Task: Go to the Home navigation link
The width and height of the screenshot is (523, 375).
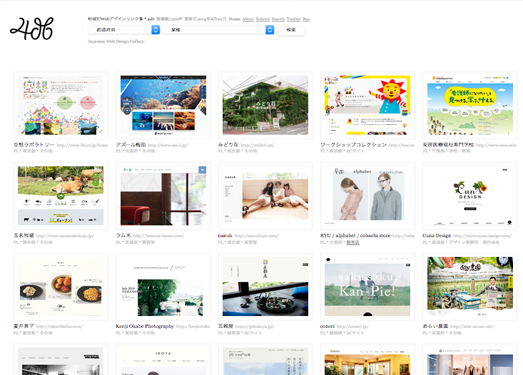Action: coord(234,19)
